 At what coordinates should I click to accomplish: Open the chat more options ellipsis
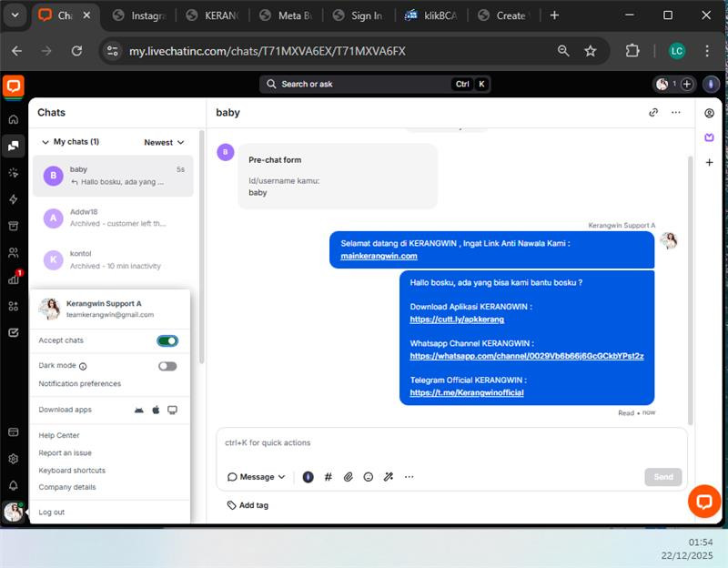675,112
